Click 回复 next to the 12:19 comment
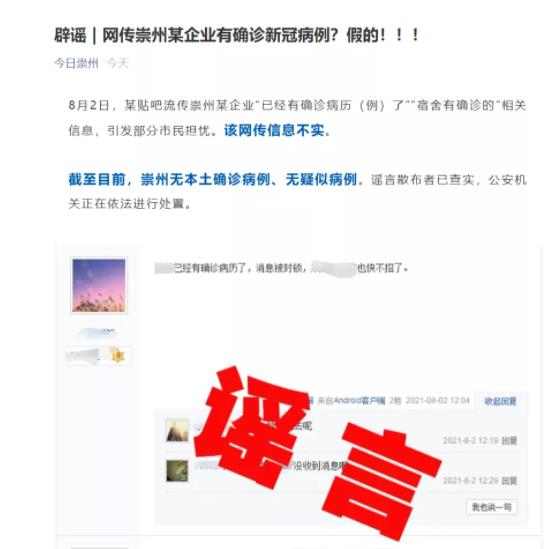 coord(509,441)
